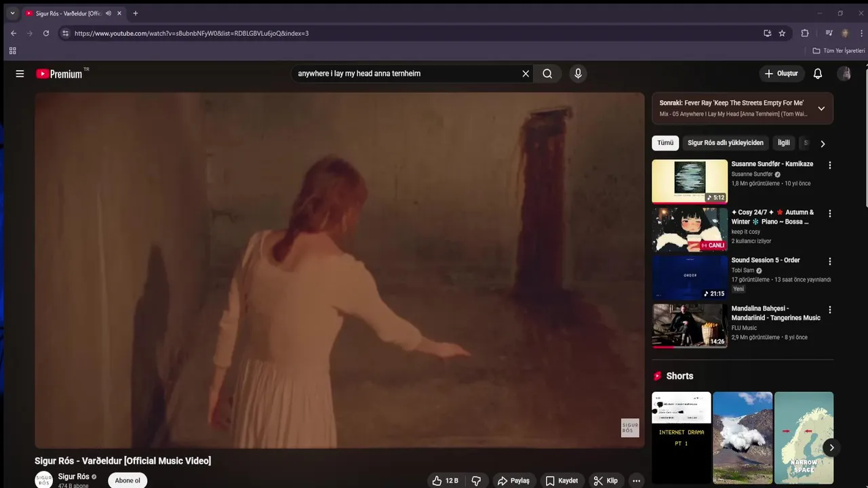Open Chrome three-dot menu

click(863, 33)
